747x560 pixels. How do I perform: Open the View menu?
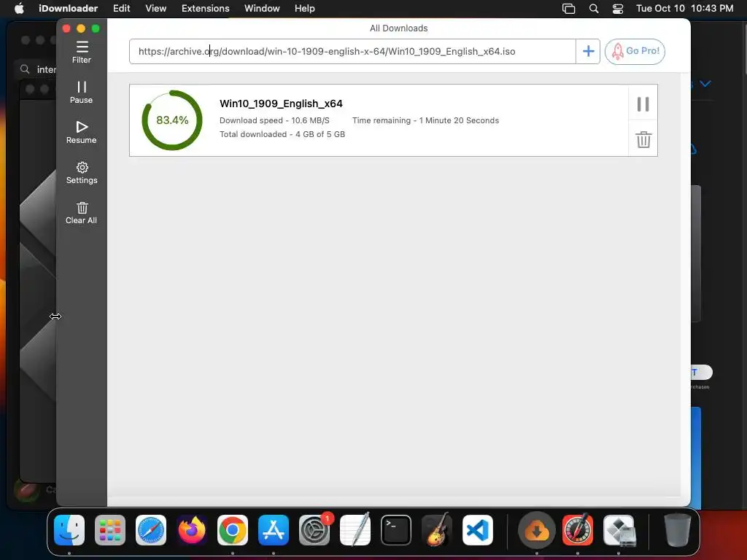coord(156,9)
